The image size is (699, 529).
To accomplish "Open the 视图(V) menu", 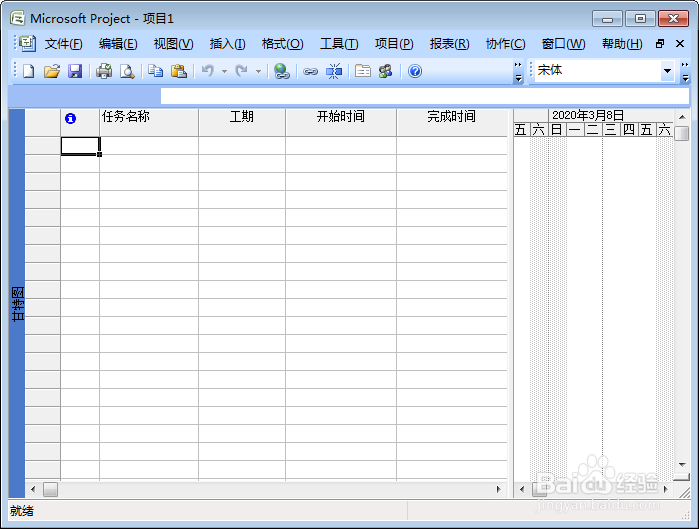I will coord(173,44).
